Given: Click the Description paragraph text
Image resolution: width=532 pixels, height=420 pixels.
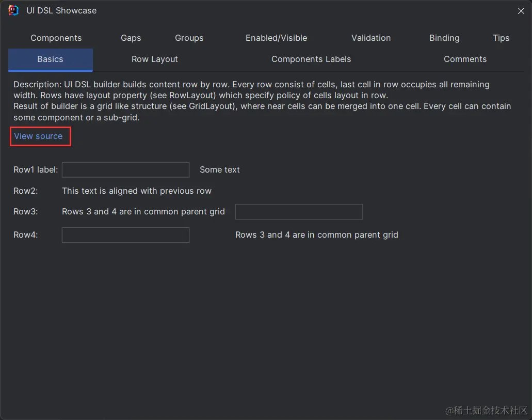Looking at the screenshot, I should pyautogui.click(x=262, y=101).
